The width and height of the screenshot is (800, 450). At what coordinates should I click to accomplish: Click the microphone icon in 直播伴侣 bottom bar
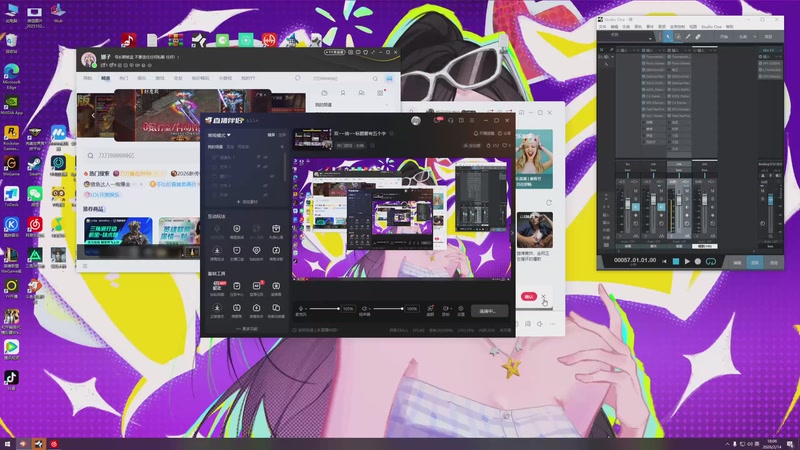coord(301,309)
